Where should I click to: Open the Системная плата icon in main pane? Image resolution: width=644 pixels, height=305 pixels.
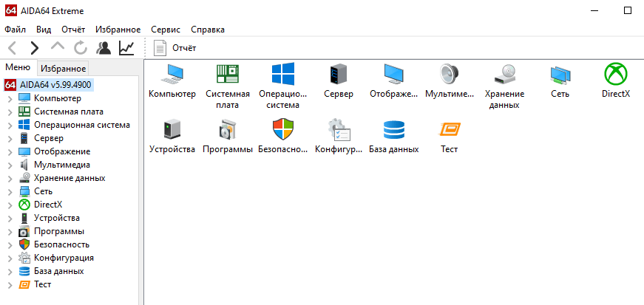(228, 75)
